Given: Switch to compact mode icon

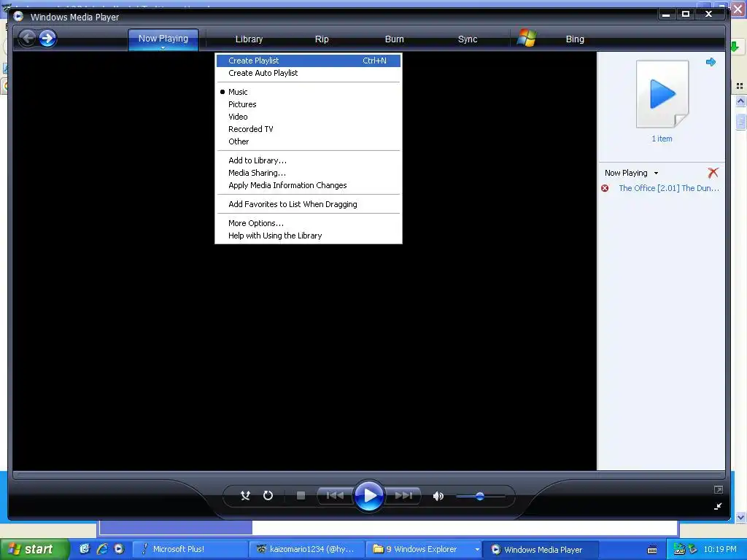Looking at the screenshot, I should pyautogui.click(x=718, y=506).
